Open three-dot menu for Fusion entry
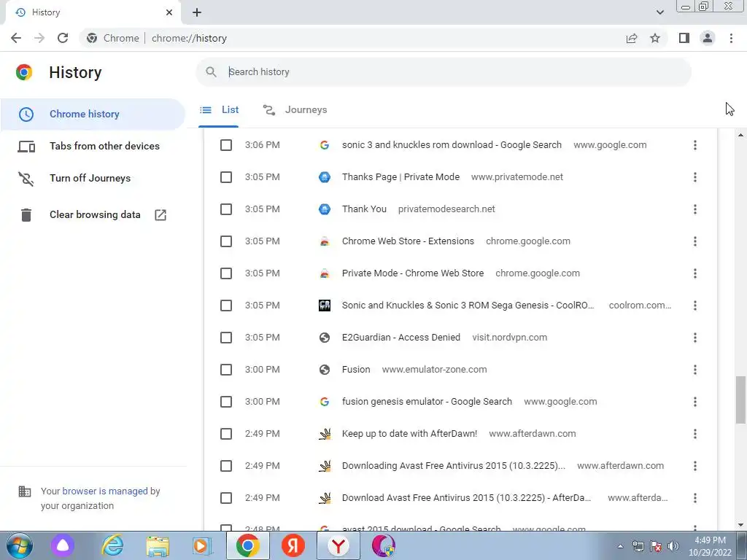Viewport: 747px width, 560px height. click(x=695, y=370)
